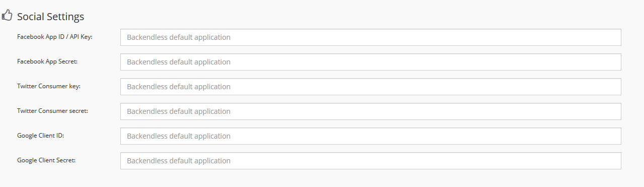This screenshot has width=644, height=187.
Task: Click placeholder text in Twitter Consumer secret box
Action: (x=179, y=111)
